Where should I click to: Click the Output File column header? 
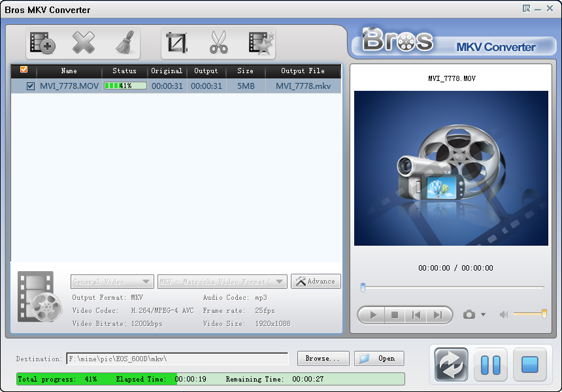tap(303, 71)
